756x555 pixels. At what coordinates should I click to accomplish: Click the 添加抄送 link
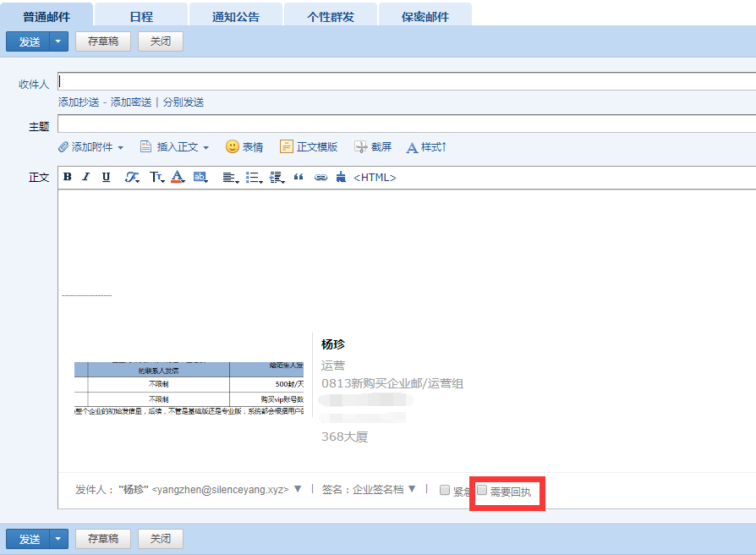tap(79, 102)
